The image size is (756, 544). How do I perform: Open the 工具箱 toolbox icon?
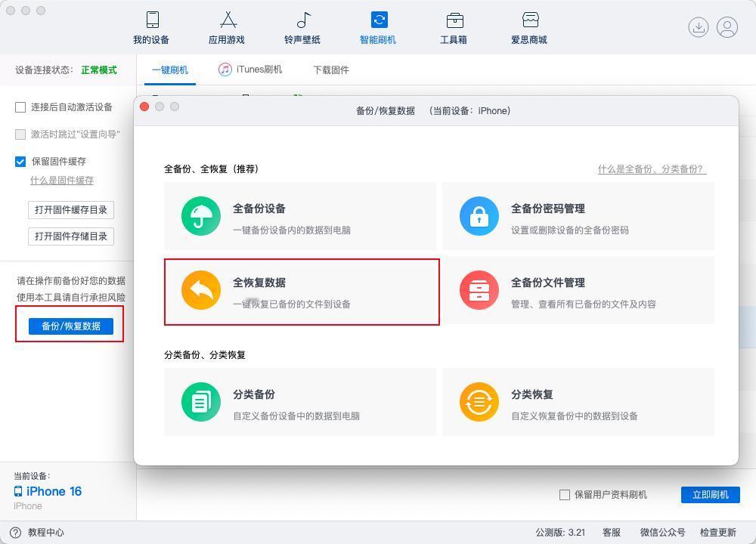click(x=454, y=20)
